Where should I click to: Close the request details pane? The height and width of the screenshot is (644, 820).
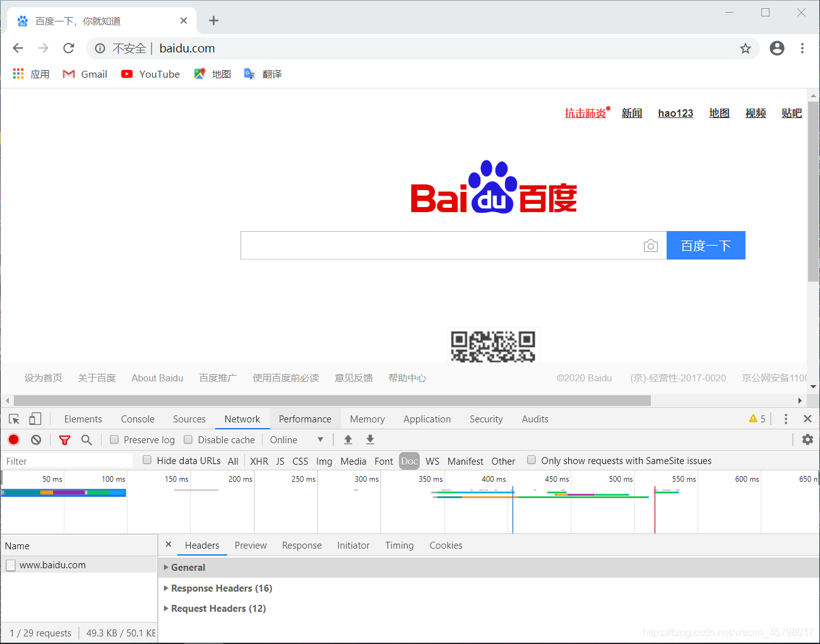coord(169,544)
